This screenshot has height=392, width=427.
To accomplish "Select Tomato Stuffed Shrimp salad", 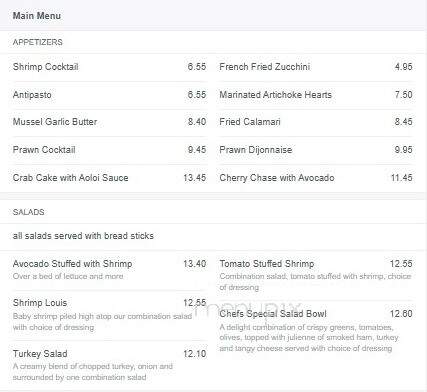I will point(267,264).
